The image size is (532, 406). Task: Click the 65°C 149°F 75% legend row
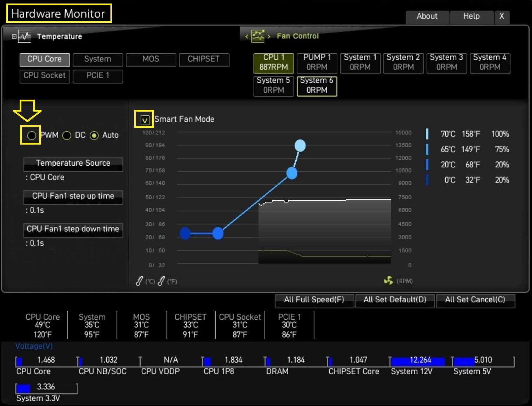tap(468, 149)
